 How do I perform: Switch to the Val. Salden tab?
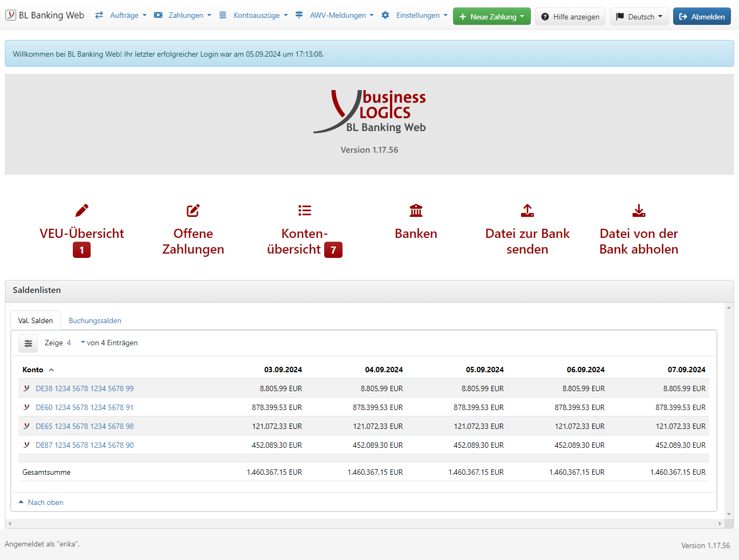(x=36, y=320)
